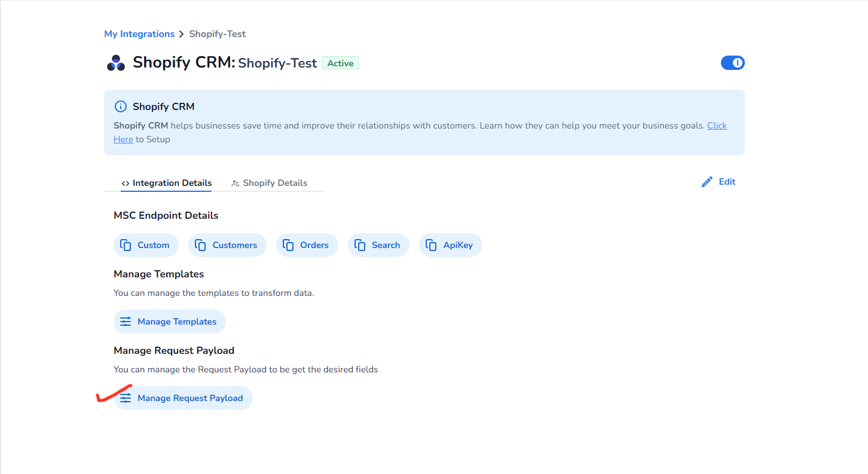Screen dimensions: 868x474
Task: Click the MSC Endpoint Details heading
Action: click(x=166, y=215)
